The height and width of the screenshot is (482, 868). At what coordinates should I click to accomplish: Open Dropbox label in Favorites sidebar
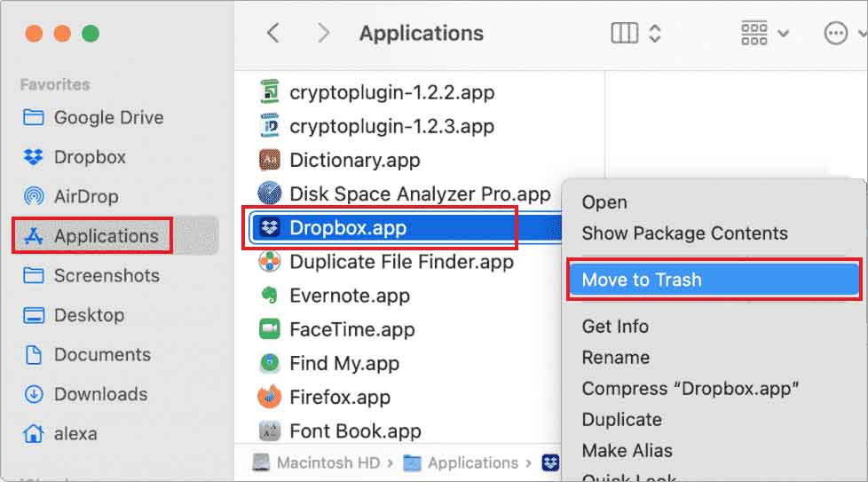90,157
